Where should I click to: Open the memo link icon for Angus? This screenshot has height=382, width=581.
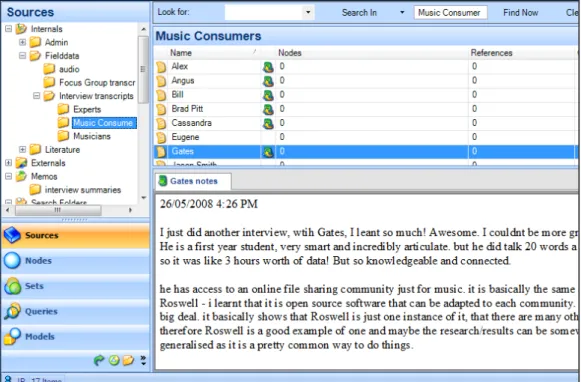(x=268, y=81)
